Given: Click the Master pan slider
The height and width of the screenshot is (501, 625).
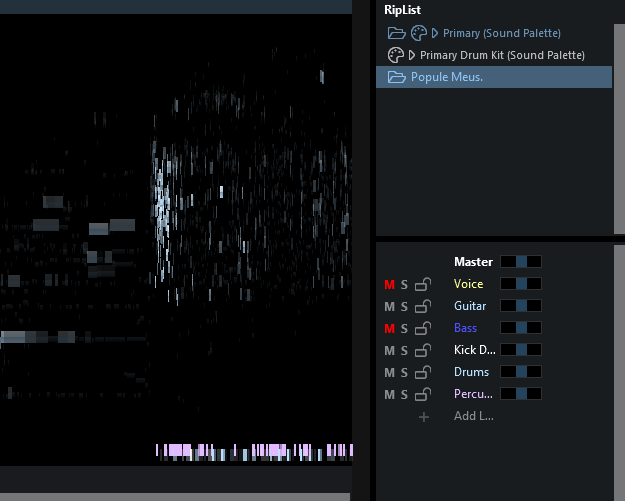Looking at the screenshot, I should (521, 261).
